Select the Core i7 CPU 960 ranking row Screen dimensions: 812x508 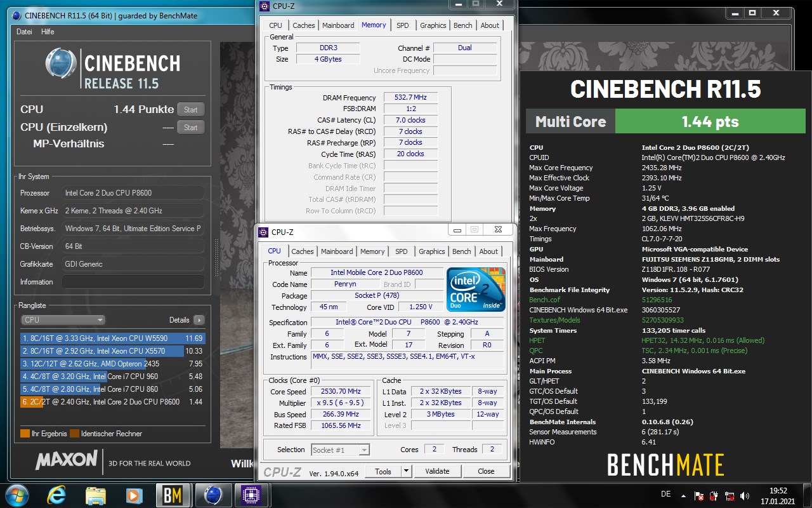tap(113, 377)
